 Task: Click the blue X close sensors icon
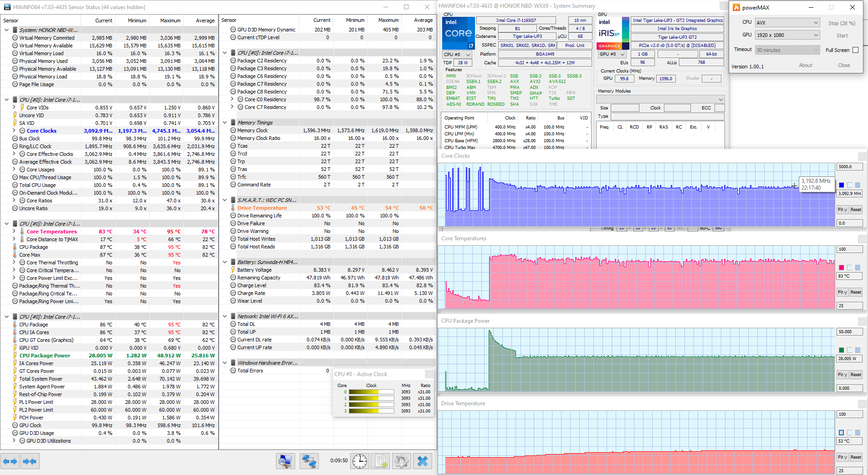pos(422,461)
